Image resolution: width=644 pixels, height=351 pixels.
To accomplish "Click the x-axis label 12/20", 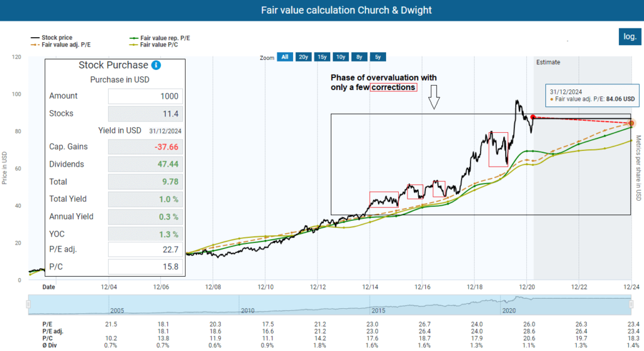I will pos(527,287).
